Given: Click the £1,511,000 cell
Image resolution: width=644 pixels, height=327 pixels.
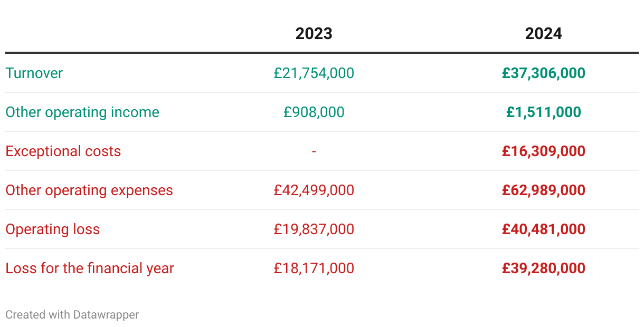Looking at the screenshot, I should 543,112.
